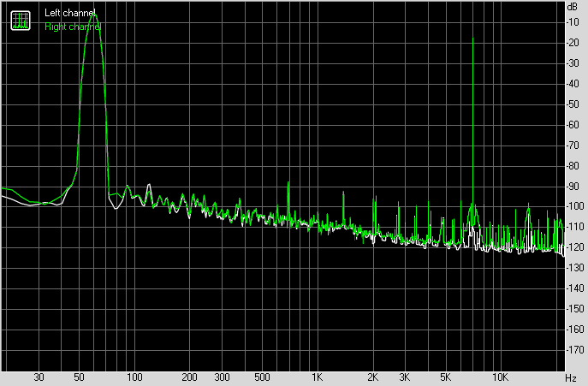Click the -60 dB axis value

[x=573, y=125]
